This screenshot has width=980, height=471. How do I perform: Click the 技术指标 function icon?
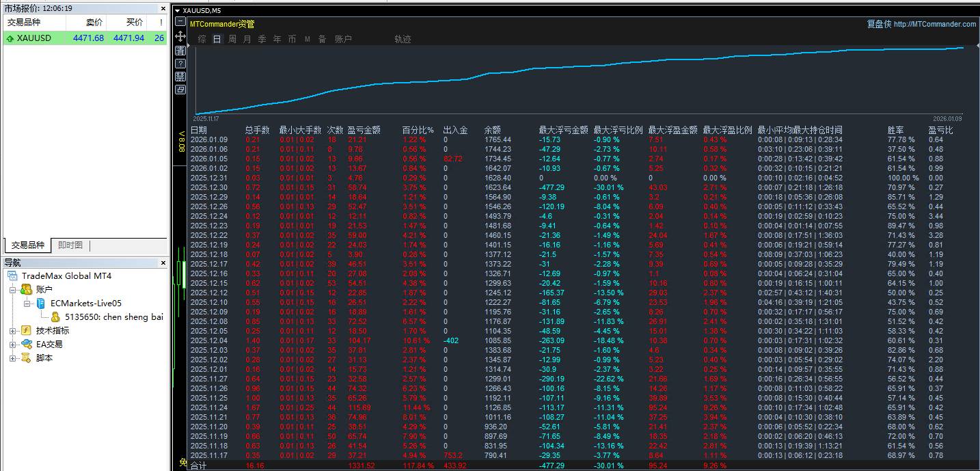(x=27, y=331)
